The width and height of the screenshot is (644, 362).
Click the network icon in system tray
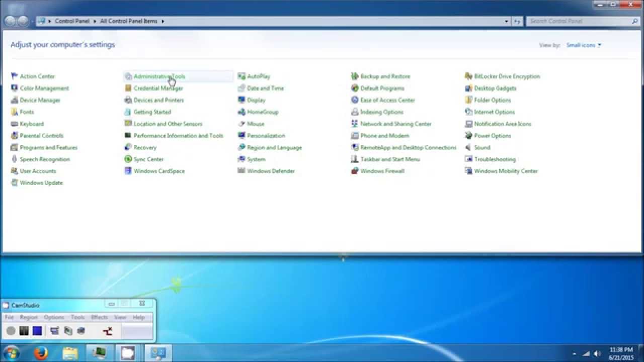[x=586, y=353]
